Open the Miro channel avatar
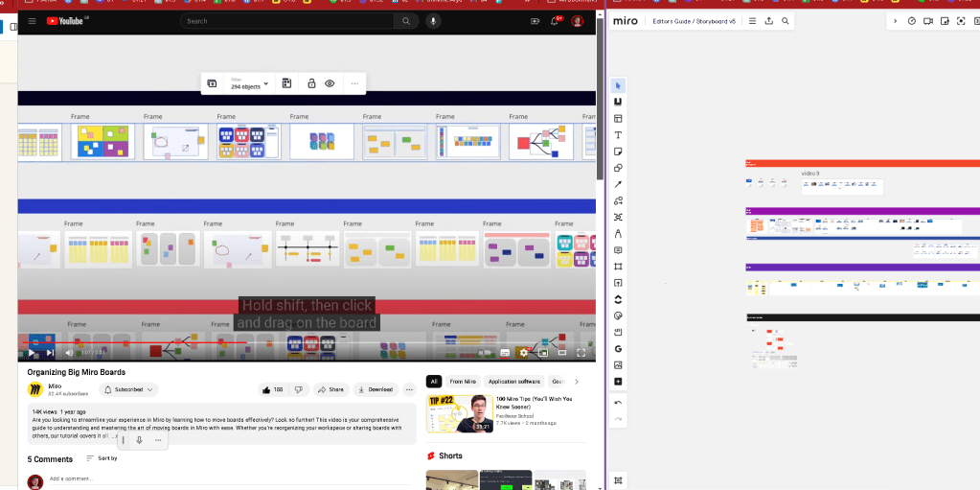Image resolution: width=980 pixels, height=490 pixels. point(35,389)
